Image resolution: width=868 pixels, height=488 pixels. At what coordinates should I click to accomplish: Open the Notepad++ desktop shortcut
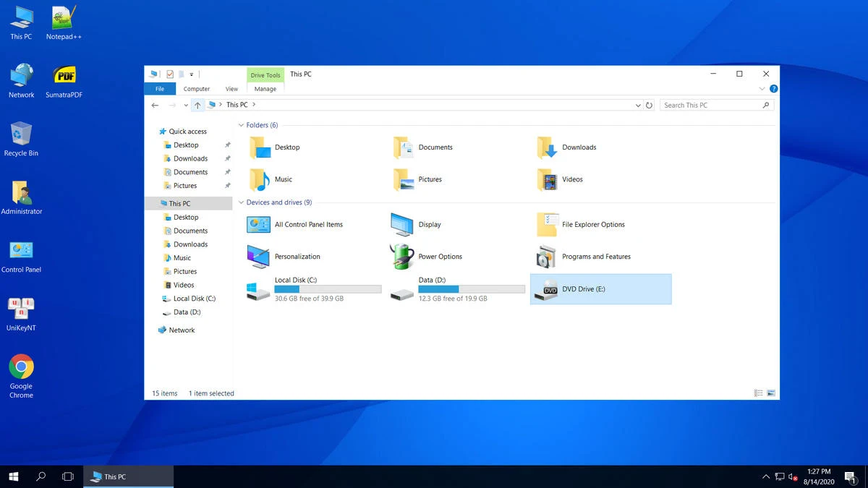(64, 22)
